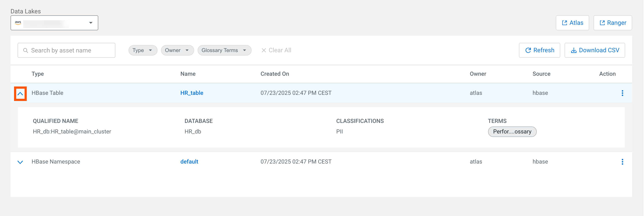Click the Created On column header
This screenshot has width=644, height=216.
[x=274, y=74]
